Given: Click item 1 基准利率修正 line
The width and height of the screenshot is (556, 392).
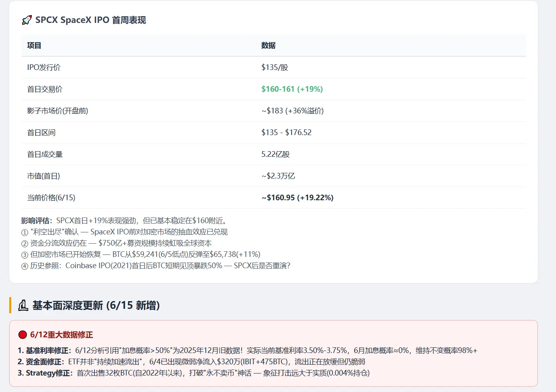Looking at the screenshot, I should [x=247, y=351].
